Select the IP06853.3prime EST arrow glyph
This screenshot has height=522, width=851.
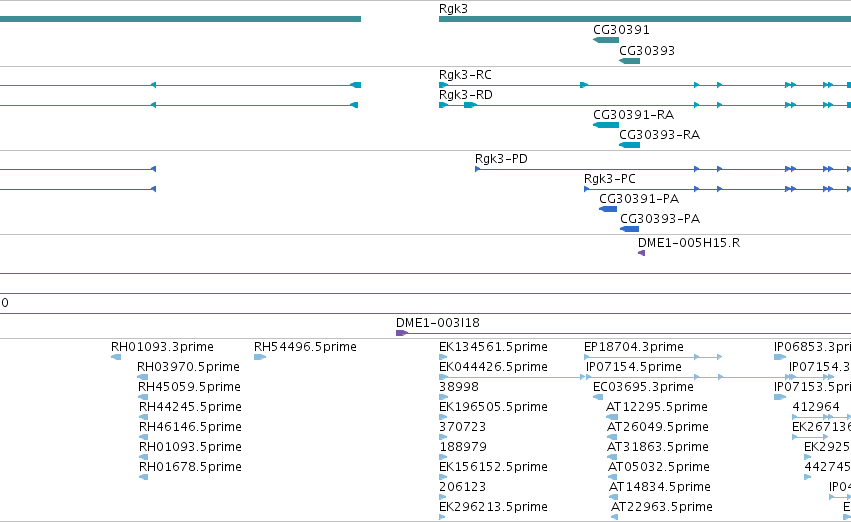click(780, 357)
